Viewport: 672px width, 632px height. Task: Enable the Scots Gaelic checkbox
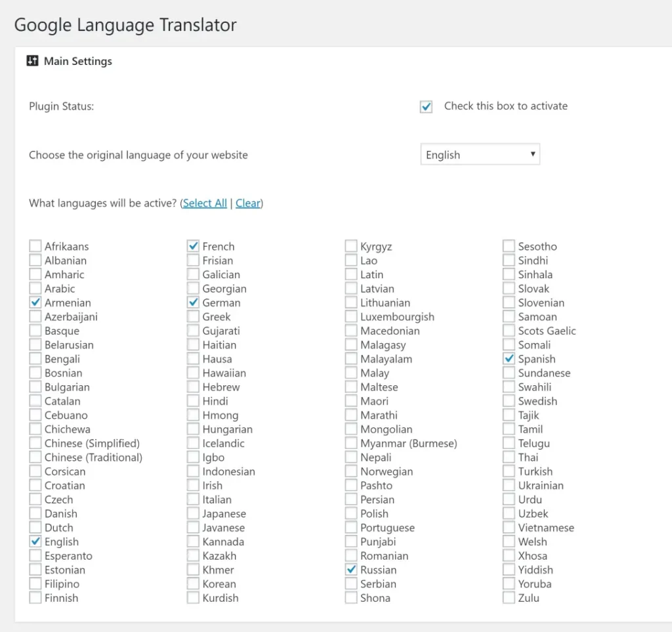click(x=509, y=330)
